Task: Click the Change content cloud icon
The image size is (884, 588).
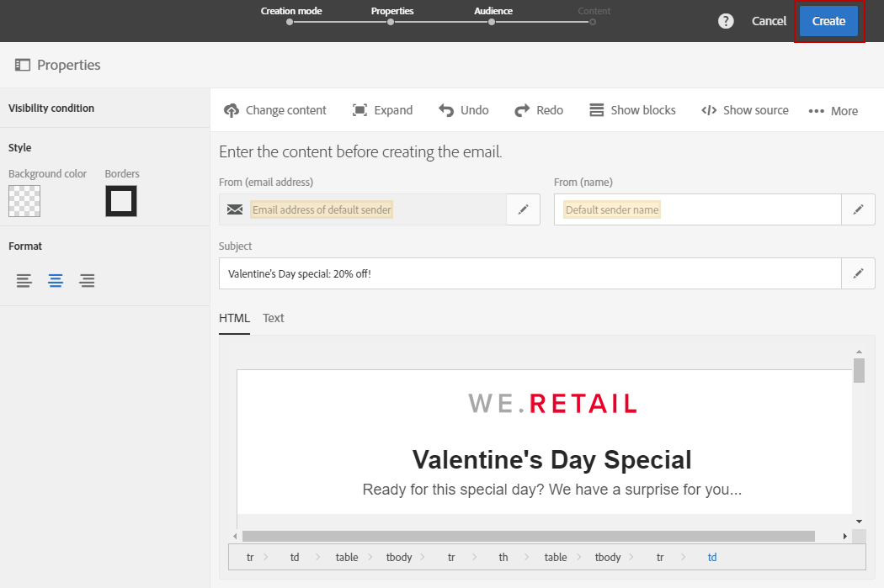Action: click(232, 110)
